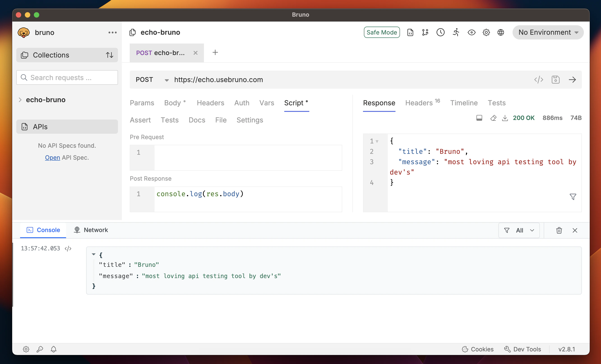Screen dimensions: 601x364
Task: Clear the response with eraser icon
Action: coord(493,118)
